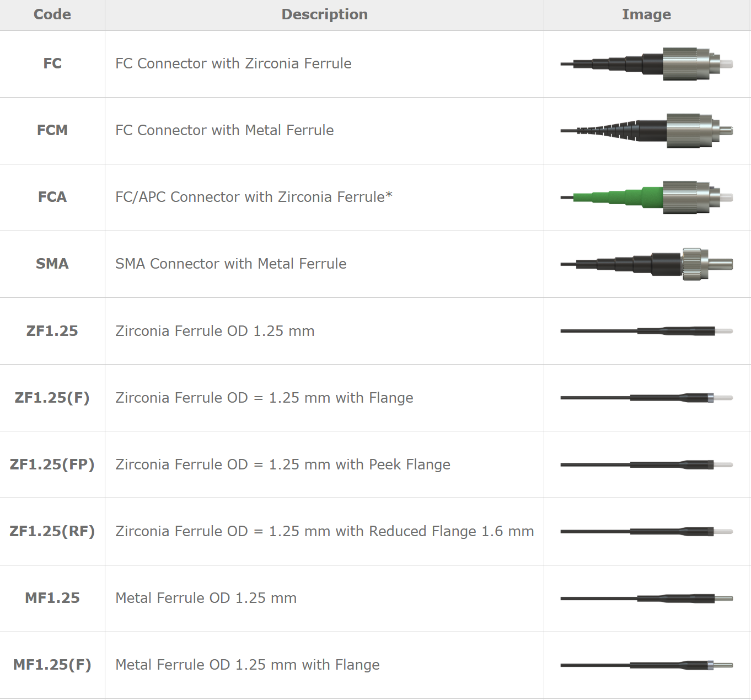Select the ZF1.25(F) flanged ferrule image
Viewport: 751px width, 700px height.
click(647, 398)
